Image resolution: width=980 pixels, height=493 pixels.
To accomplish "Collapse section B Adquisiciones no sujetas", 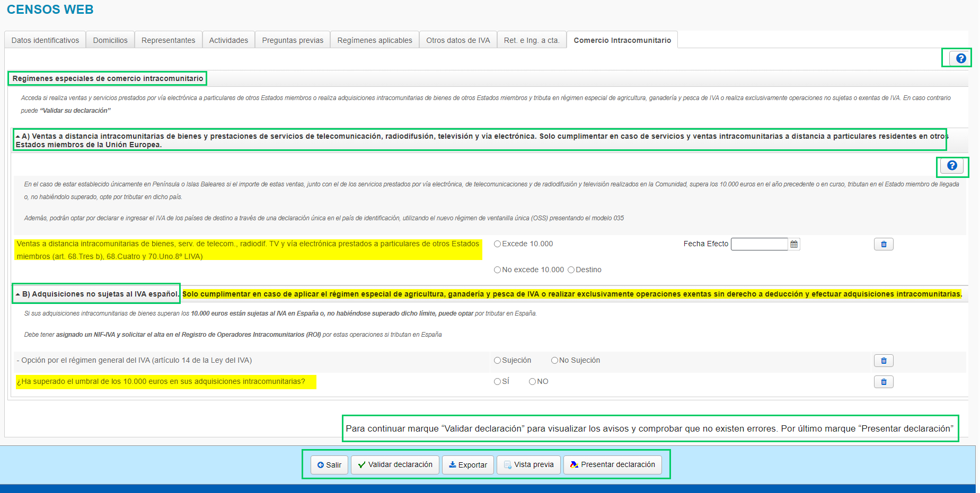I will click(18, 294).
